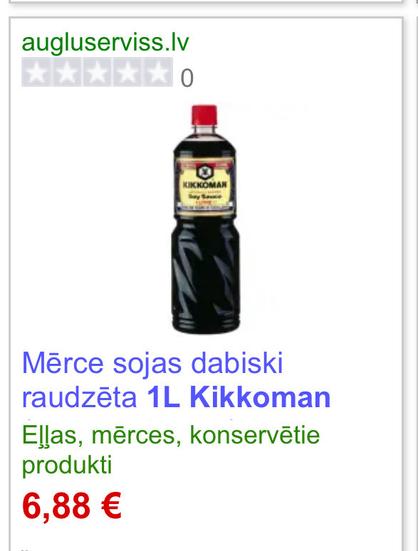Set the fourth rating star
This screenshot has height=551, width=418.
(127, 72)
